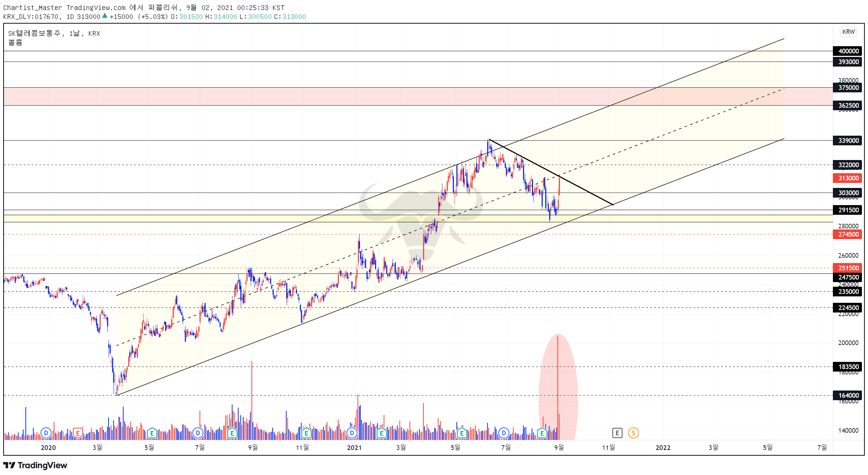The height and width of the screenshot is (475, 868).
Task: Select the red 274500 price label
Action: tap(847, 234)
